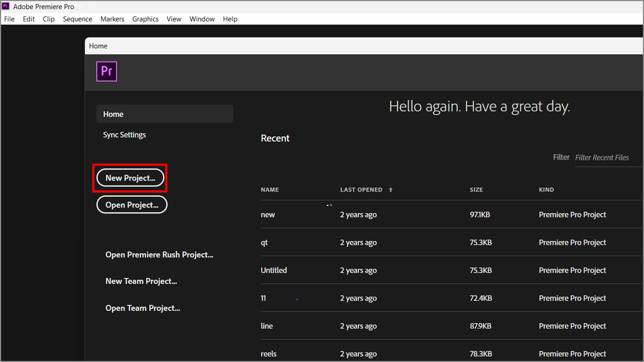Image resolution: width=644 pixels, height=362 pixels.
Task: Open the recent project named 11
Action: [x=263, y=298]
